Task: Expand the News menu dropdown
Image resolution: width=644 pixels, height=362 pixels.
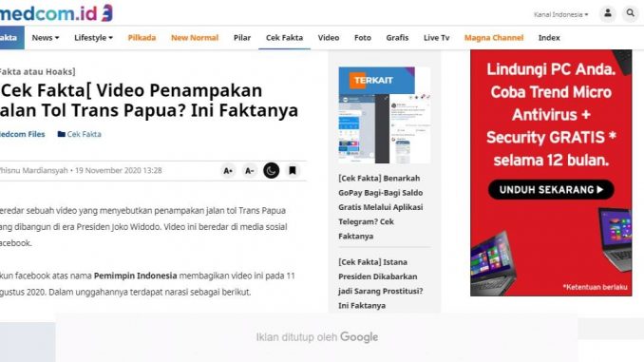Action: tap(46, 38)
